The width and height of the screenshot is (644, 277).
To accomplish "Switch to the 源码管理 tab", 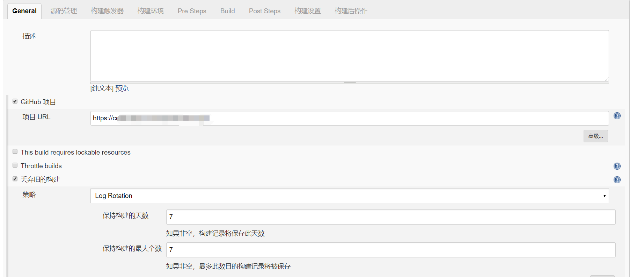I will point(64,11).
